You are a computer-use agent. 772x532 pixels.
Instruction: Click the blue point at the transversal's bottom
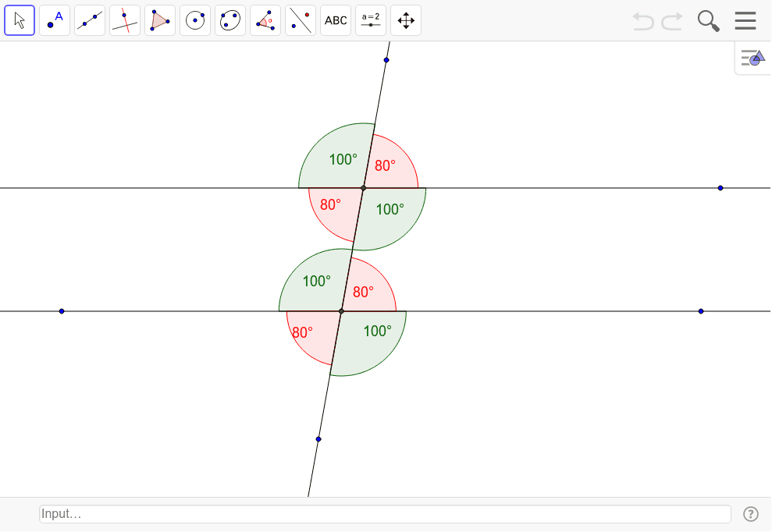[x=318, y=439]
